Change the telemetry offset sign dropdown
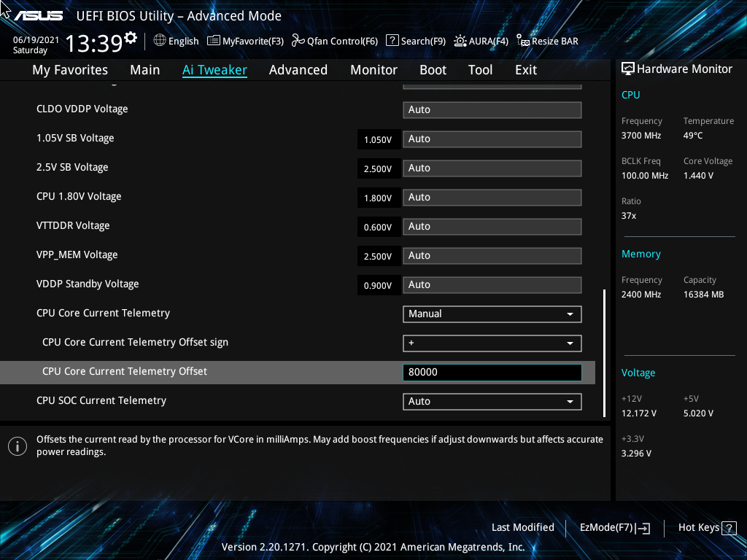 (x=492, y=343)
